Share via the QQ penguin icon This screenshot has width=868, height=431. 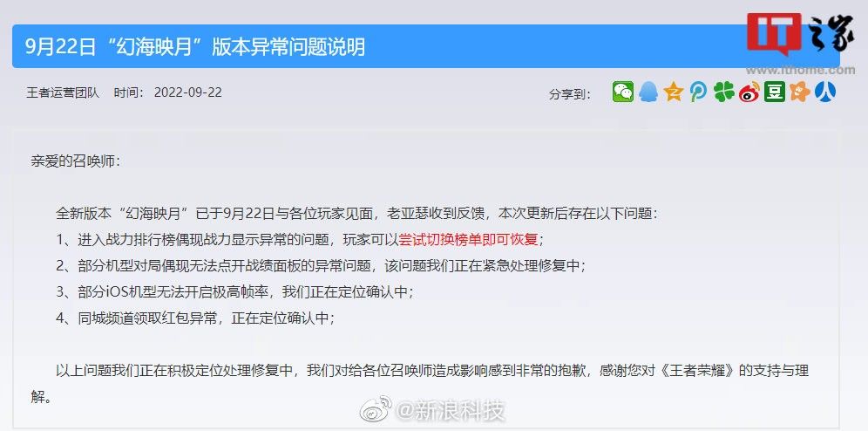click(648, 92)
